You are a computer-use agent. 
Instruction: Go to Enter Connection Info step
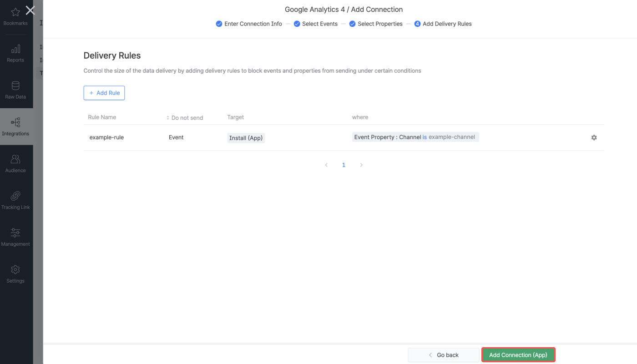click(249, 24)
